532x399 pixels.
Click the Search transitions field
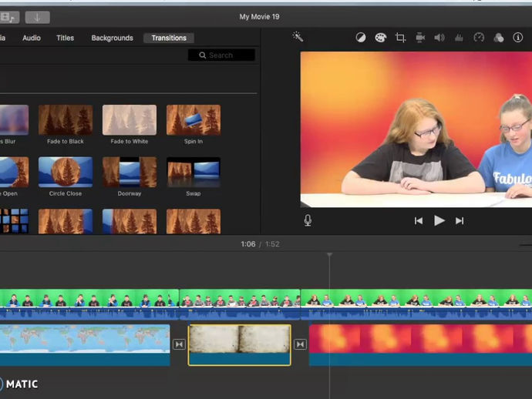tap(221, 55)
